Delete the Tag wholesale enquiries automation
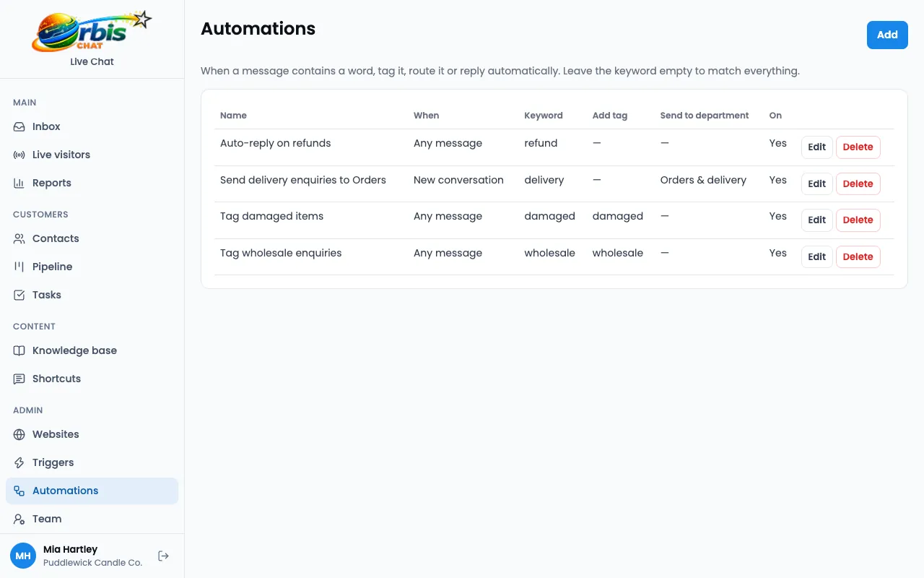Viewport: 924px width, 578px height. tap(858, 256)
